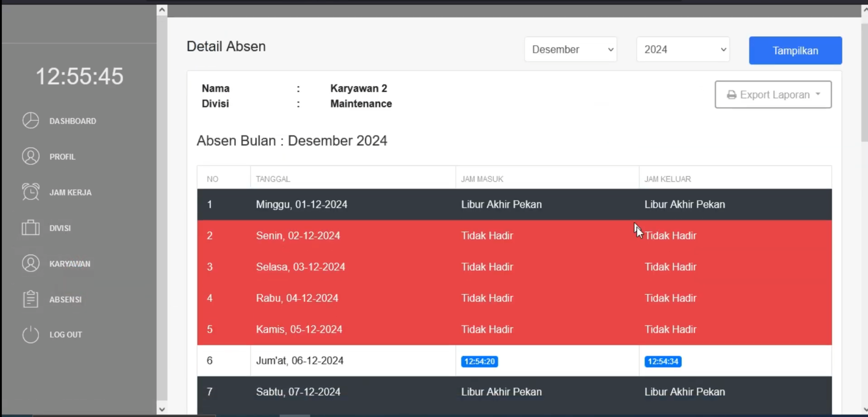The height and width of the screenshot is (417, 868).
Task: Click the date Senin, 02-12-2024
Action: (x=298, y=236)
